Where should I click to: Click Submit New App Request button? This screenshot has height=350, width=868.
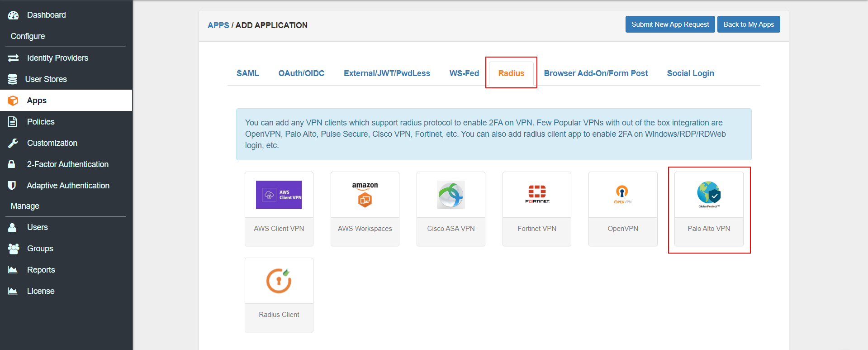(670, 24)
